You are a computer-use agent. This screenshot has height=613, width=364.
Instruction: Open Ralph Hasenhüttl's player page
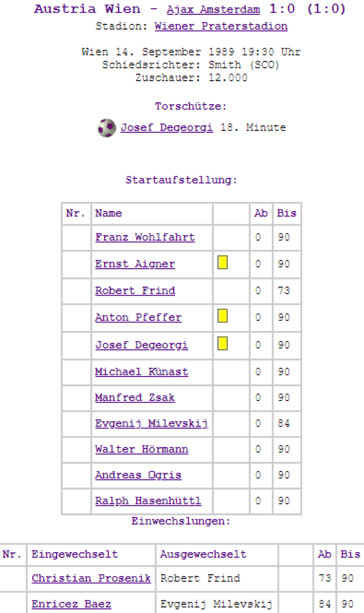click(x=148, y=501)
